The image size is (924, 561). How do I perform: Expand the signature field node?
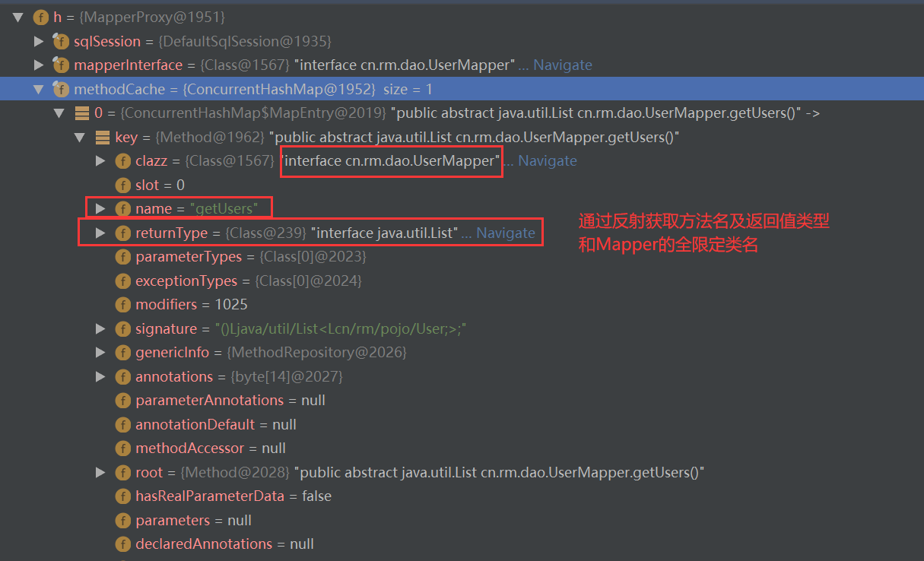tap(100, 328)
